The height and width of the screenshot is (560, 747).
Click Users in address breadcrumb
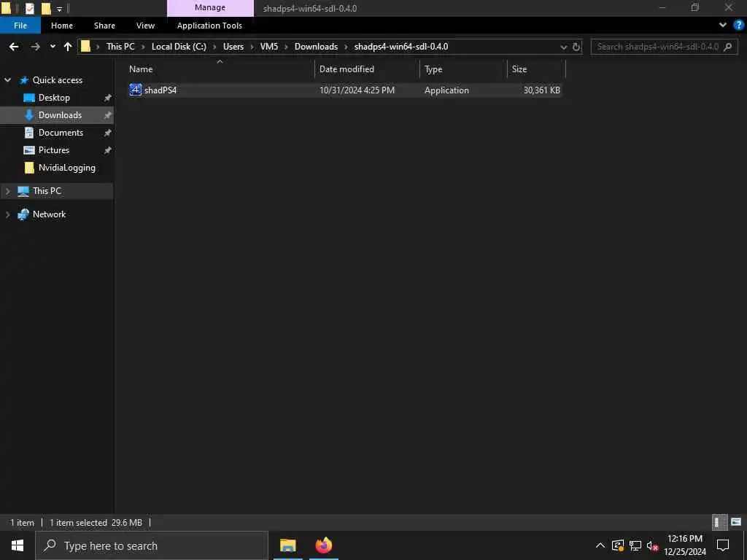click(x=233, y=47)
